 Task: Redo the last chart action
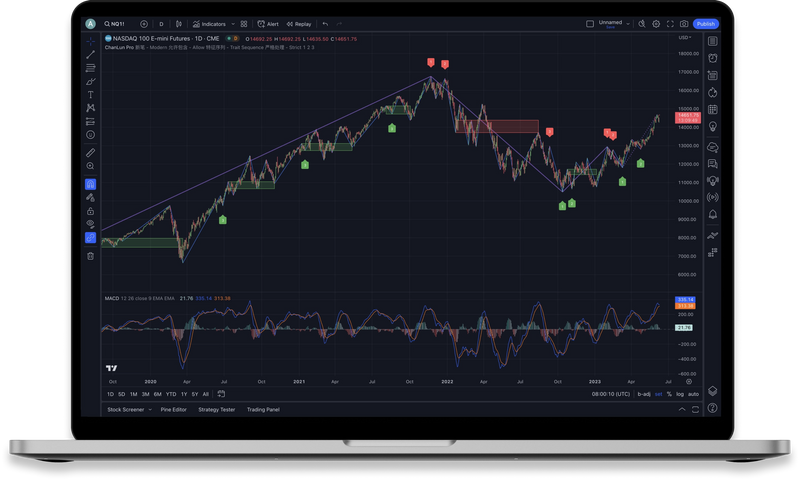[x=339, y=24]
